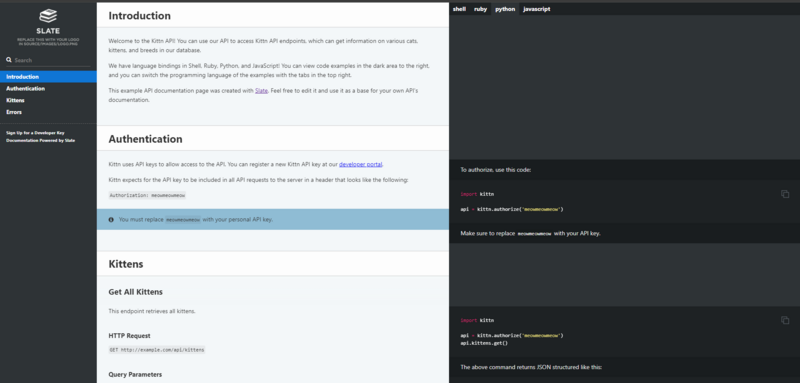
Task: Go to Kittens in the sidebar
Action: (48, 100)
